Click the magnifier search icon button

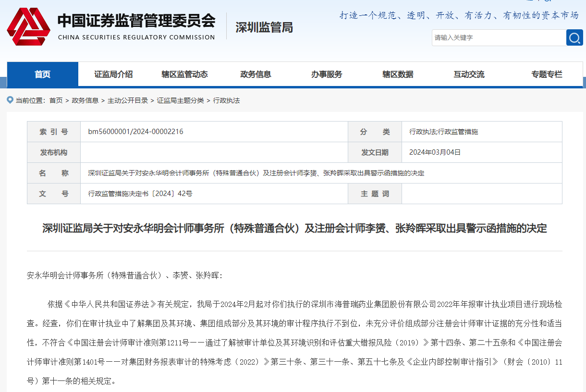(x=574, y=37)
